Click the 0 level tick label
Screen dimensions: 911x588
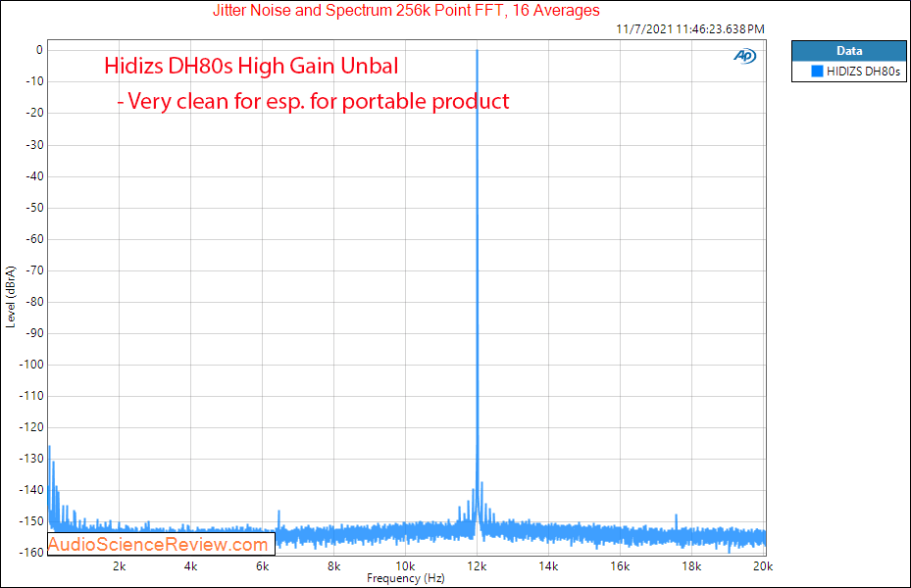click(39, 50)
